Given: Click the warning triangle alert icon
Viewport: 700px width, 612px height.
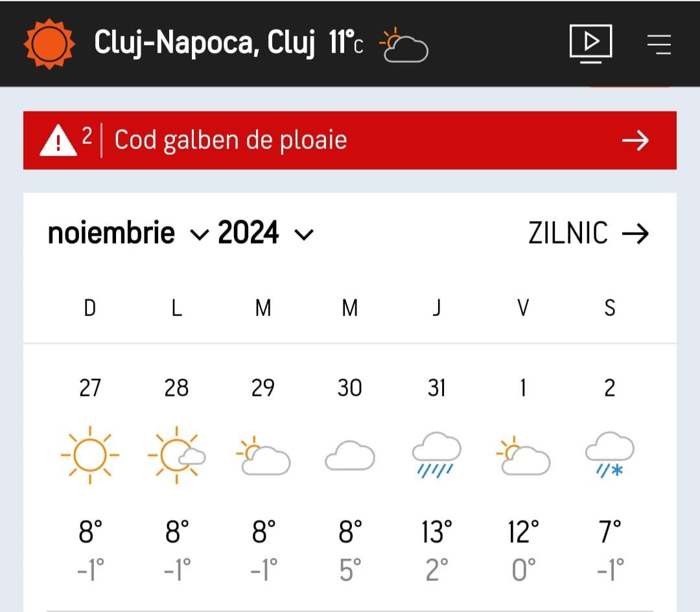Looking at the screenshot, I should pos(58,140).
